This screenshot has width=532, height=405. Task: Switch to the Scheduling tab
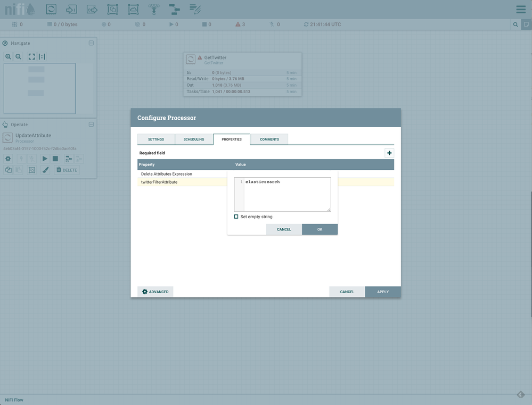point(194,139)
